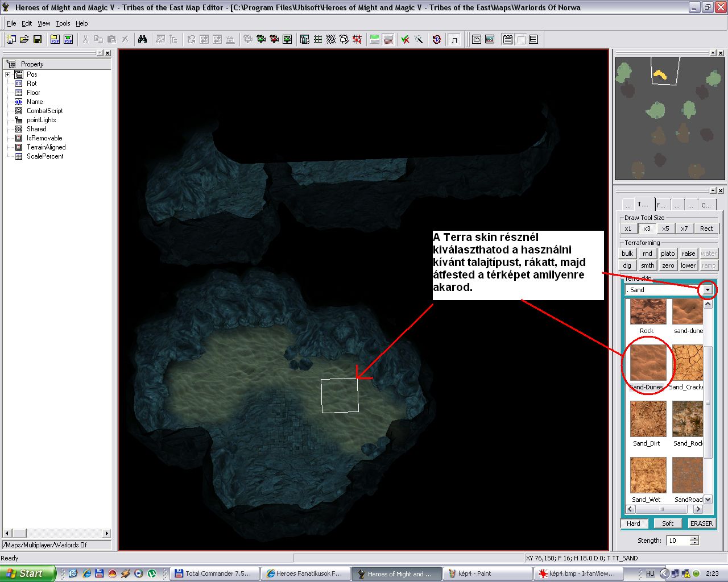Select the ScalePercent property

coord(45,156)
